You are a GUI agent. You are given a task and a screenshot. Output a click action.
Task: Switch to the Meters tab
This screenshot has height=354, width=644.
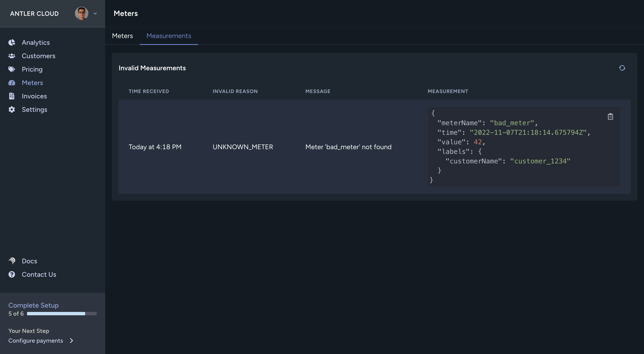pos(122,36)
